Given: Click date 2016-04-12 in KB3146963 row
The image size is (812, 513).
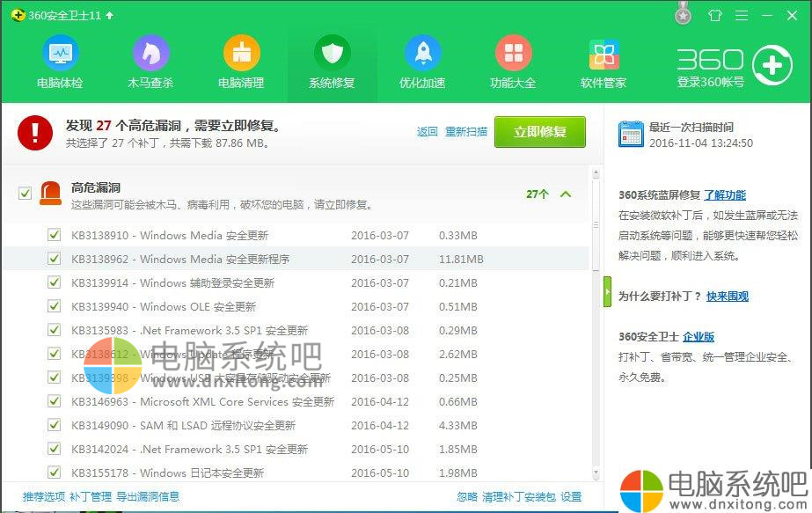Looking at the screenshot, I should 380,401.
